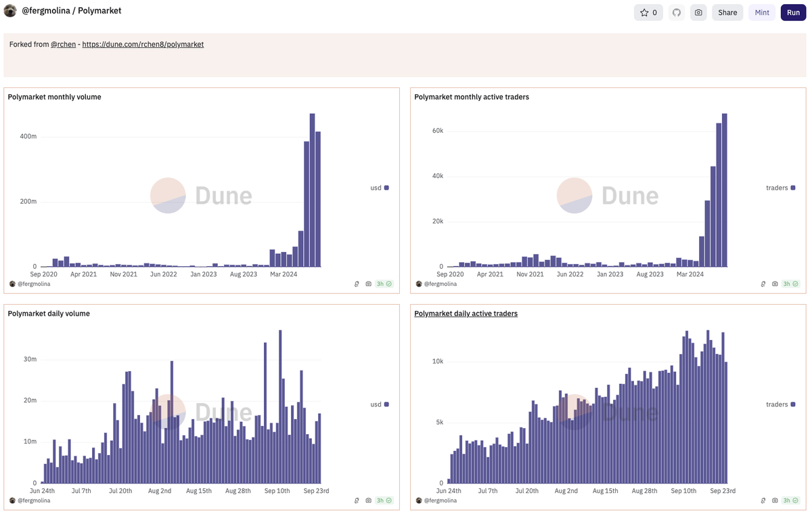Click the 3h refresh badge under daily volume

384,500
